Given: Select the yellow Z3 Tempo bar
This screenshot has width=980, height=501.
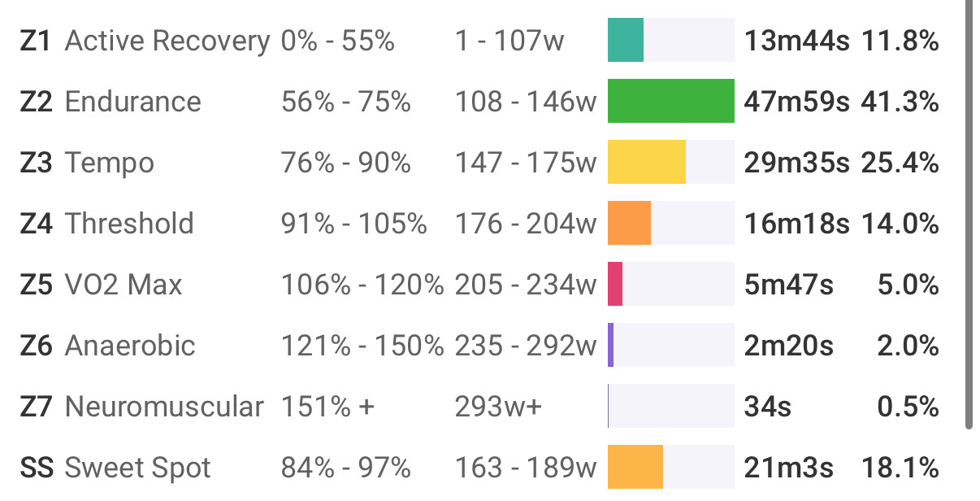Looking at the screenshot, I should pyautogui.click(x=647, y=162).
